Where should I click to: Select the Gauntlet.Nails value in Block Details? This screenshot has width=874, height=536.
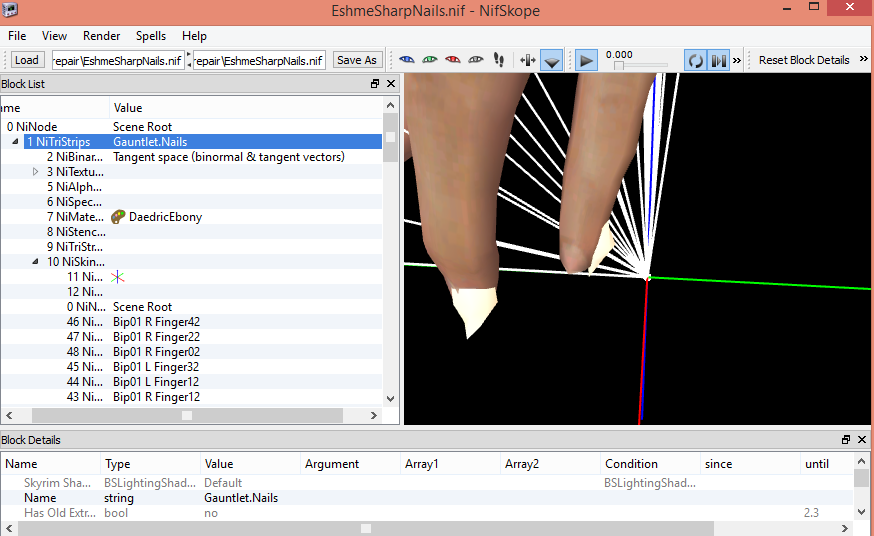pos(241,498)
